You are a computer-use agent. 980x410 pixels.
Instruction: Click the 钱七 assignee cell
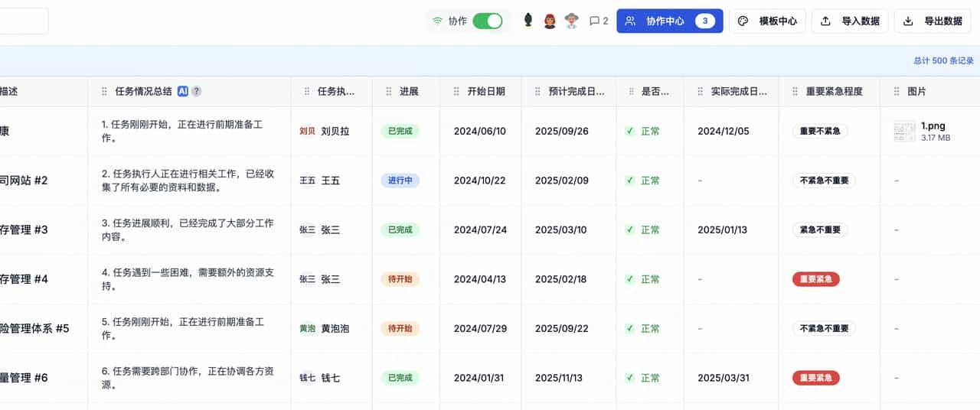pyautogui.click(x=332, y=378)
